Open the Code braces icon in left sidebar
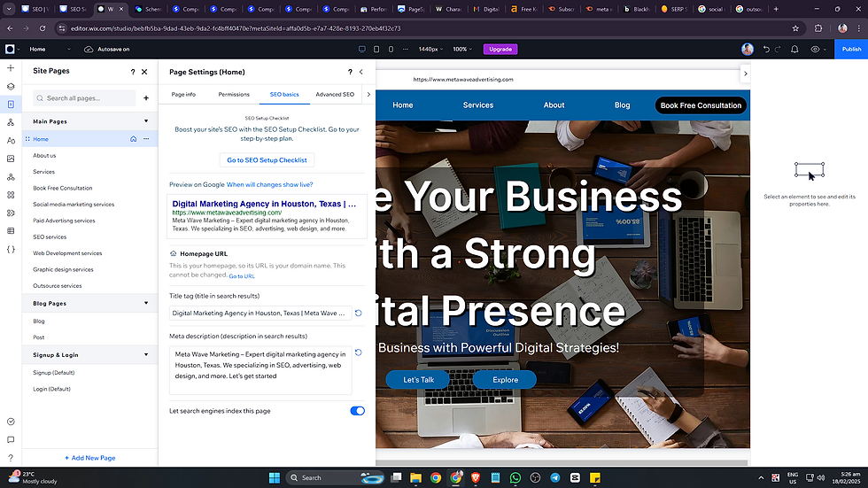The image size is (868, 488). tap(11, 249)
